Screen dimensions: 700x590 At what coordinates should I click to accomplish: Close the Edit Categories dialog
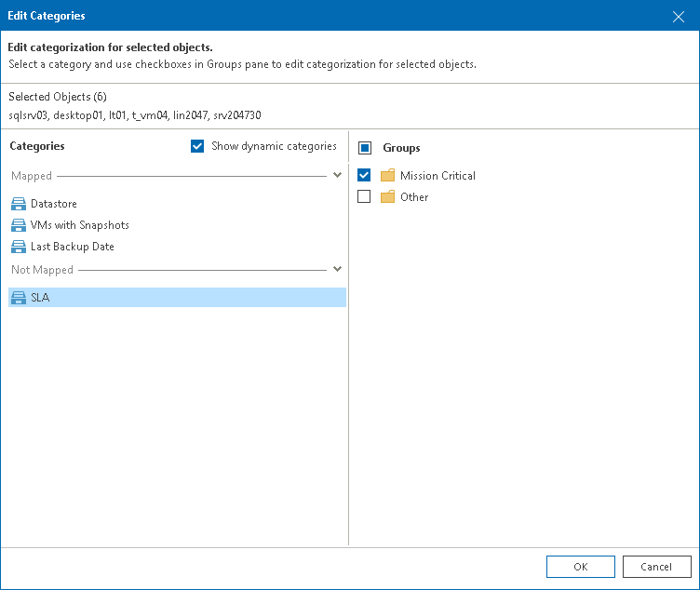pos(679,17)
